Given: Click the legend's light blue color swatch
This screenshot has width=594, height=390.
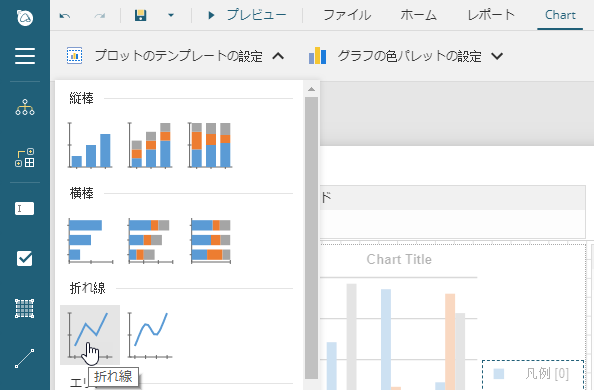Looking at the screenshot, I should click(499, 374).
